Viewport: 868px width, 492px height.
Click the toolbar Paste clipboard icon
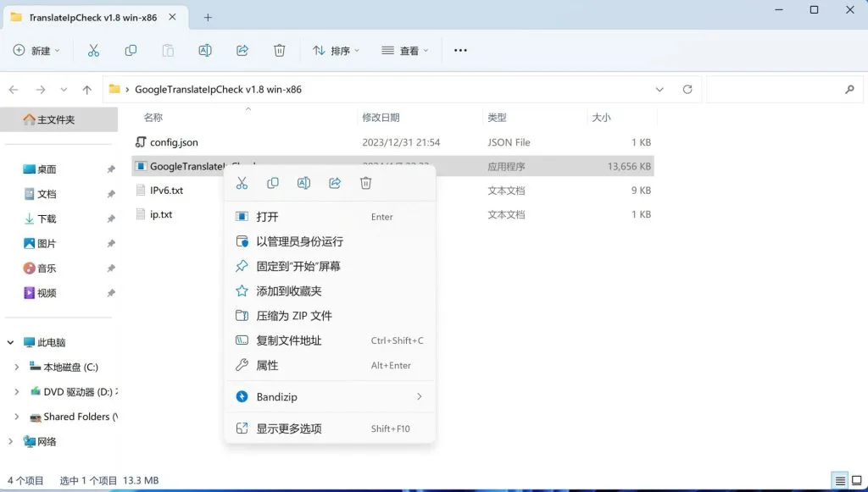pos(168,51)
